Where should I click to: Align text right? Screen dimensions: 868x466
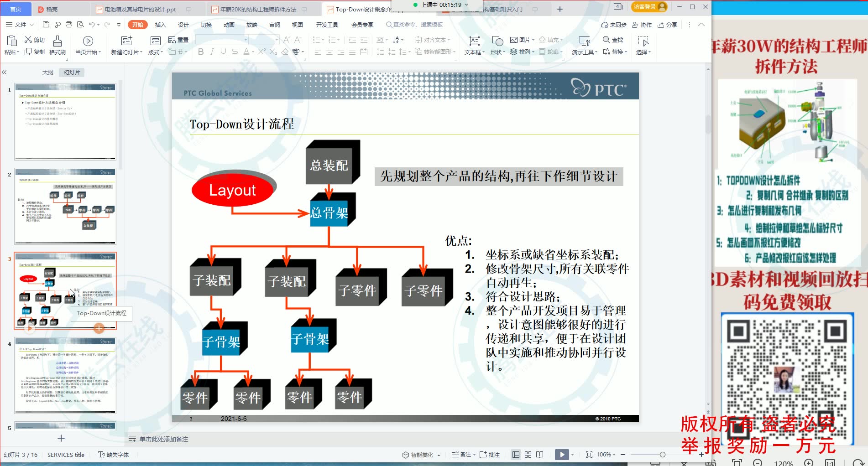point(341,52)
